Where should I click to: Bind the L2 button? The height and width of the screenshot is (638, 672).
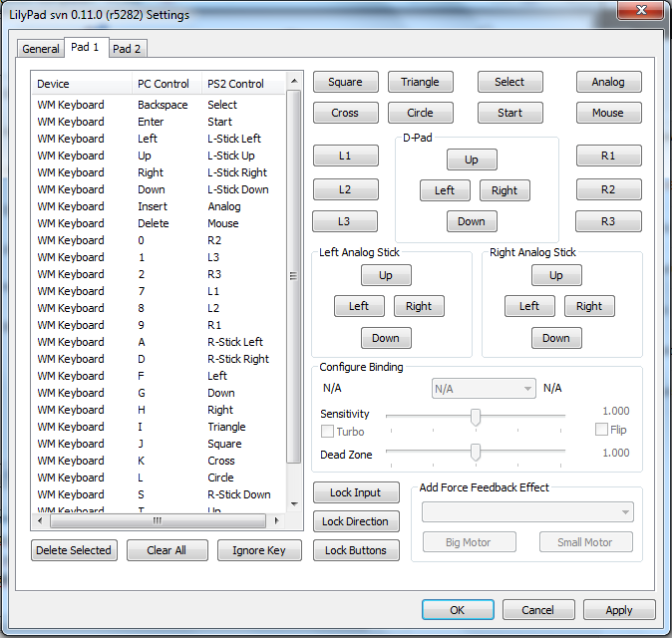tap(345, 189)
